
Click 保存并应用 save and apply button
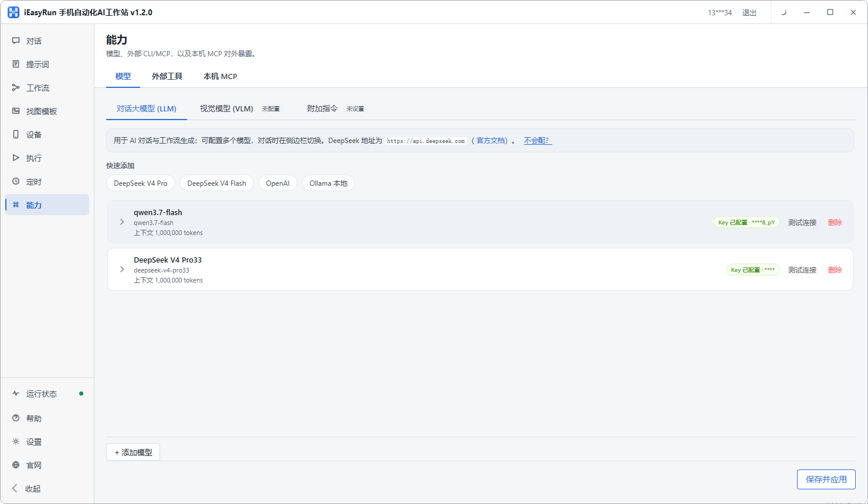pyautogui.click(x=826, y=479)
